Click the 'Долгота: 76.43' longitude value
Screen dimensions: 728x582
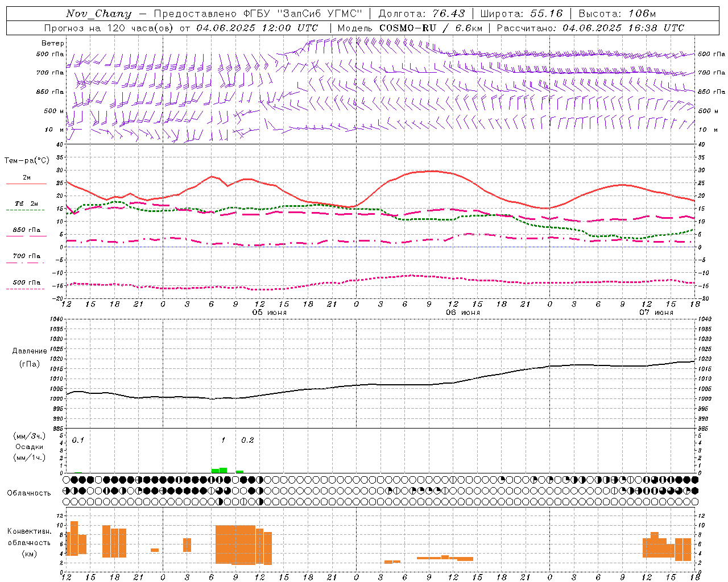click(x=421, y=14)
